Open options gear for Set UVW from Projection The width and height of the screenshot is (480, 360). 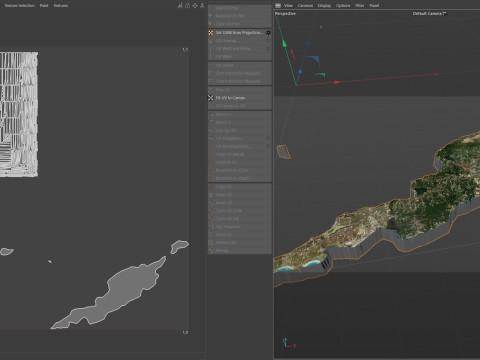tap(268, 33)
